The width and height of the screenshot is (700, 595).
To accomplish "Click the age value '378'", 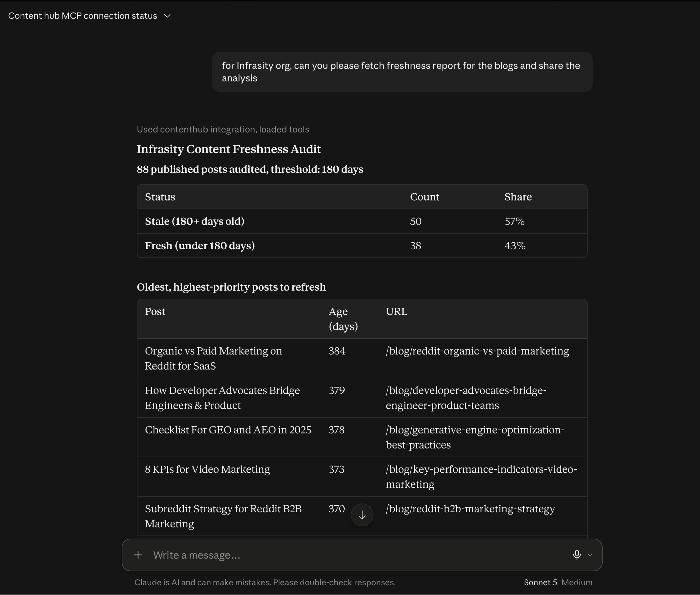I will coord(337,430).
